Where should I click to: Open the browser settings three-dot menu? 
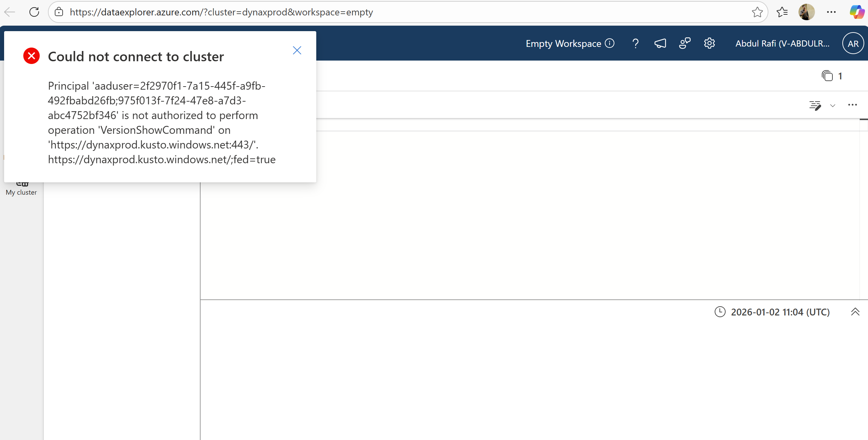pos(831,12)
